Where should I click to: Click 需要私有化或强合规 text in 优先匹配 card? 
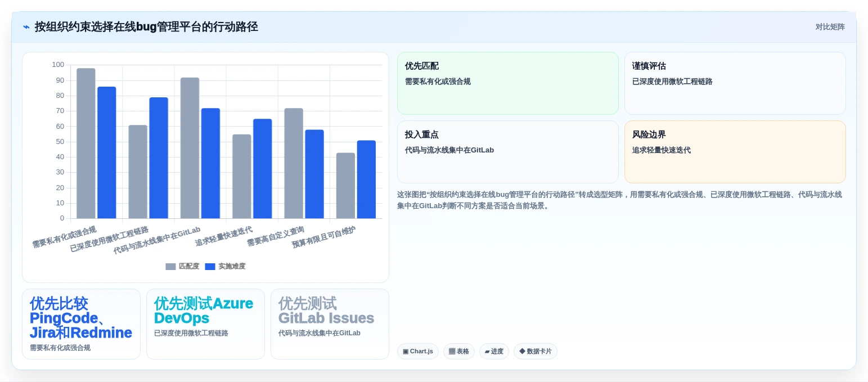click(x=438, y=82)
